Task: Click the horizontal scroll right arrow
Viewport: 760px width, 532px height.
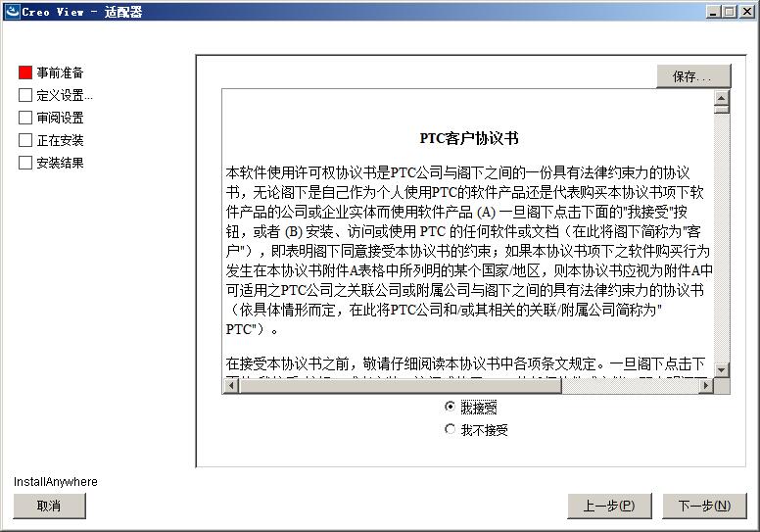Action: click(x=706, y=386)
